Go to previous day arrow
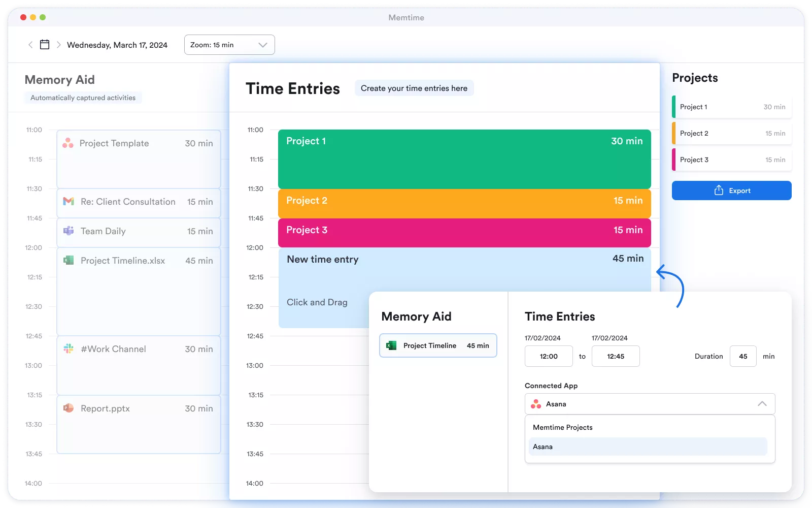 pyautogui.click(x=30, y=45)
